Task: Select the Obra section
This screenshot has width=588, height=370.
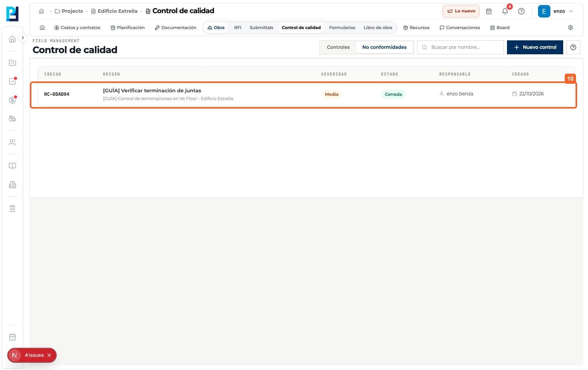Action: pos(216,28)
